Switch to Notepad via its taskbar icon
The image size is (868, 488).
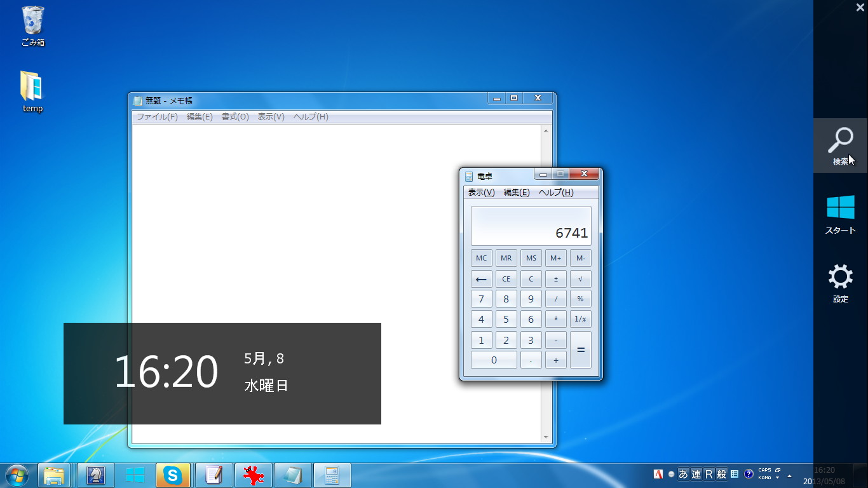click(x=293, y=475)
